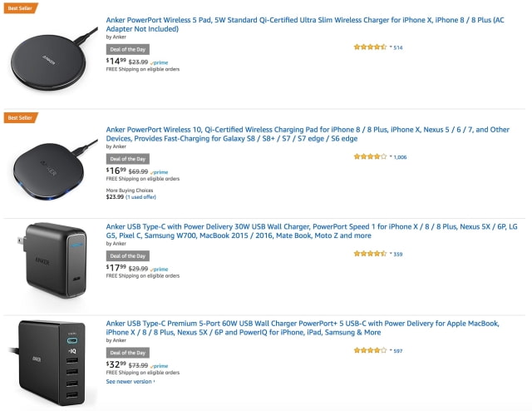Expand rating dropdown arrow next to 1,006
The width and height of the screenshot is (532, 411).
pos(391,156)
